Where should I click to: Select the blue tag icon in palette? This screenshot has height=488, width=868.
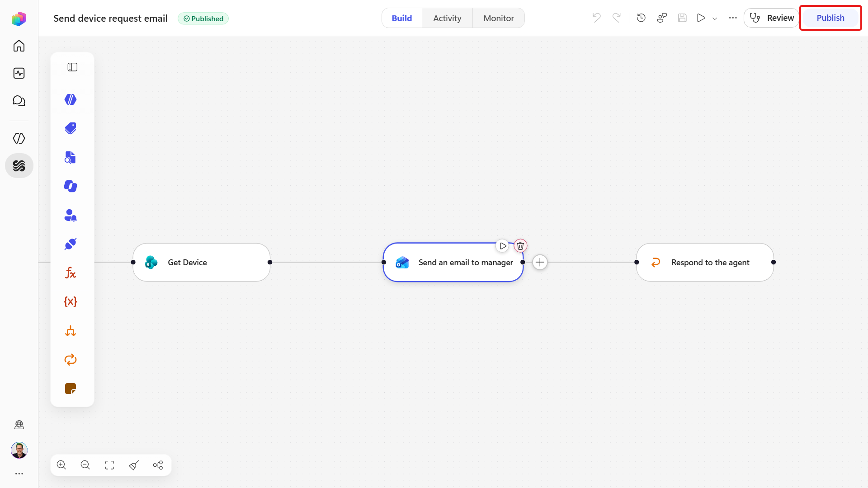[71, 128]
